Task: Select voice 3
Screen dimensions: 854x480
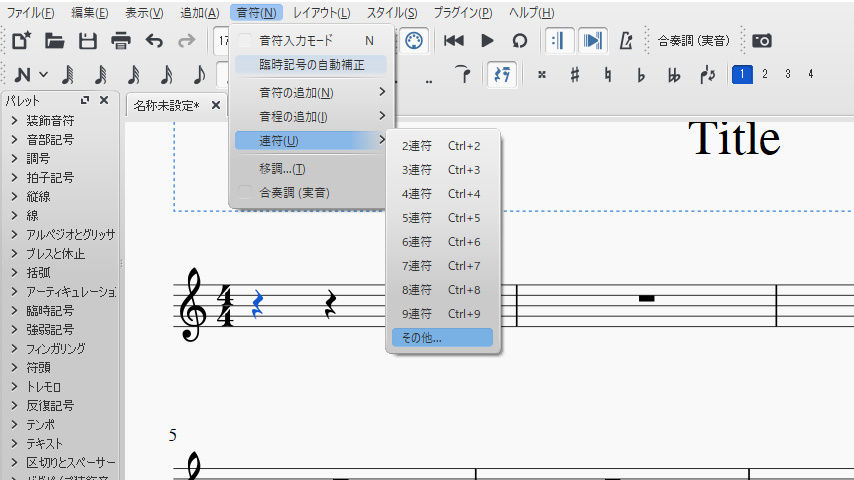Action: click(x=788, y=74)
